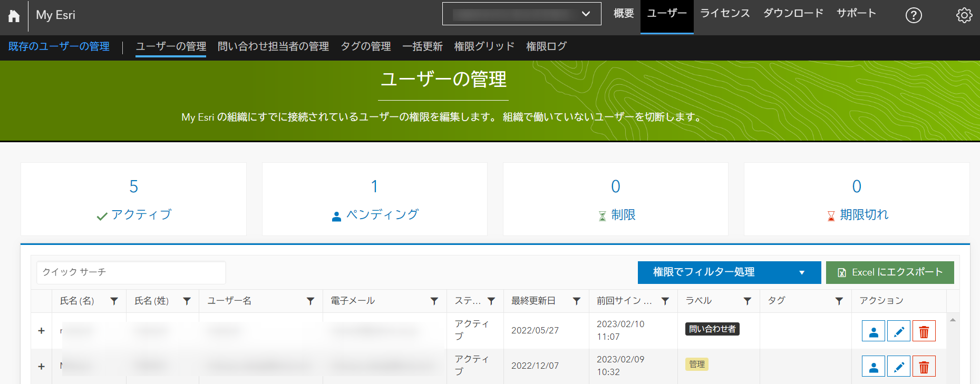This screenshot has height=384, width=980.
Task: Show the 0 制限 users card
Action: (x=616, y=199)
